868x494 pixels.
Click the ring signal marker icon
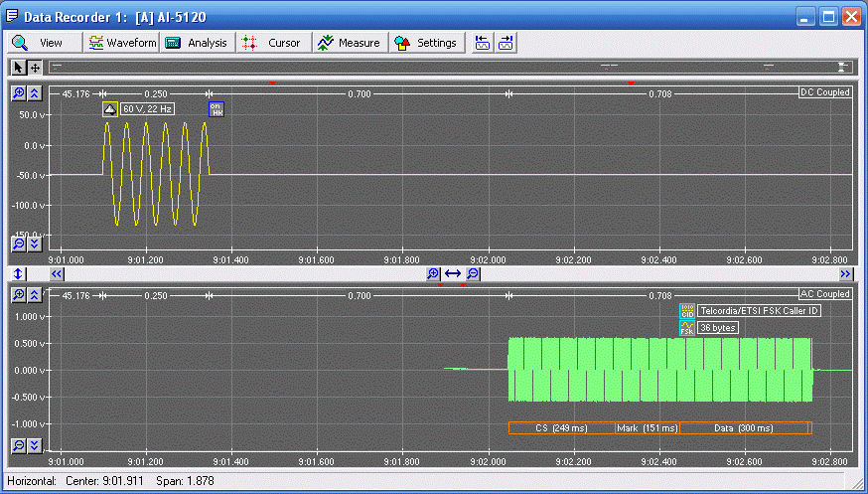coord(110,108)
